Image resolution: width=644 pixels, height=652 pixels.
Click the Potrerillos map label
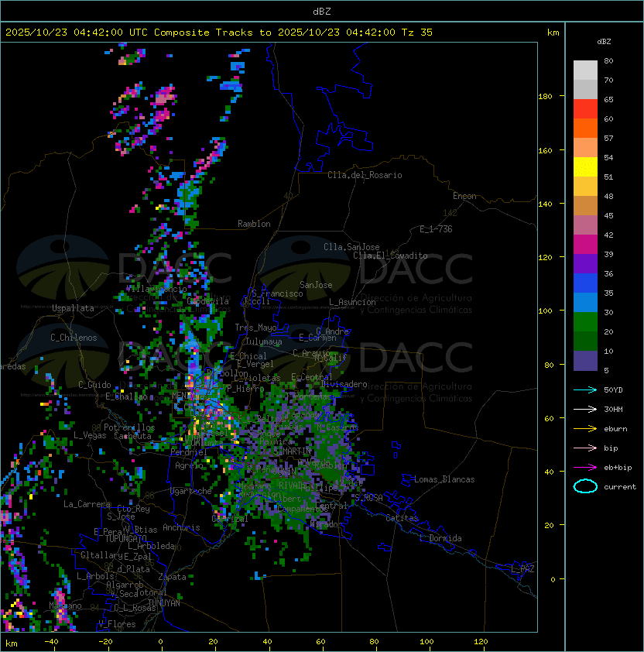pyautogui.click(x=129, y=427)
